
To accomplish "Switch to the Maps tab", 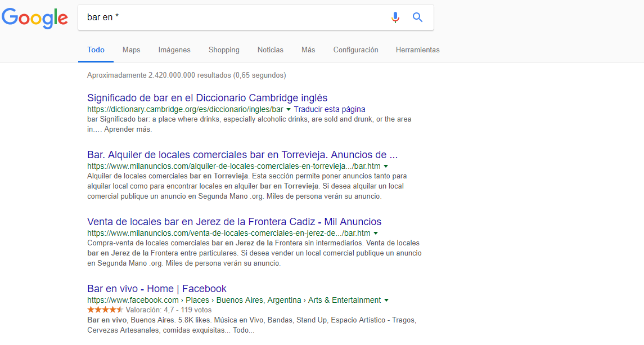I will [x=131, y=50].
